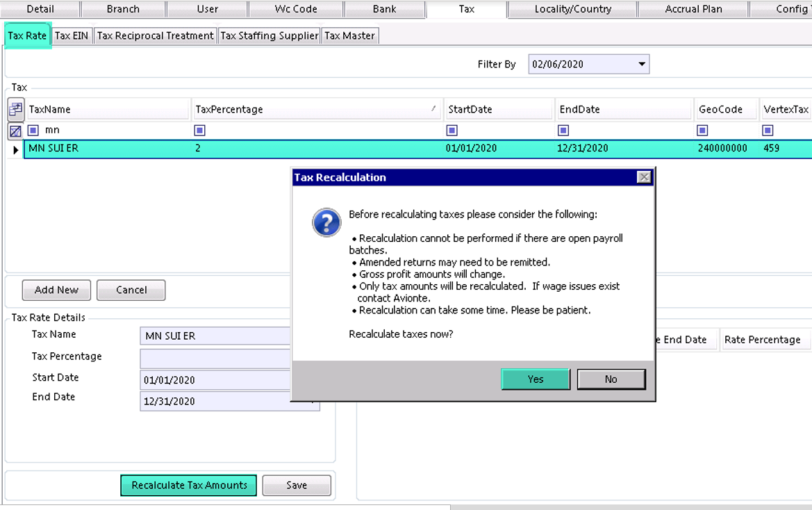
Task: Click the filter row edit icon
Action: (x=15, y=131)
